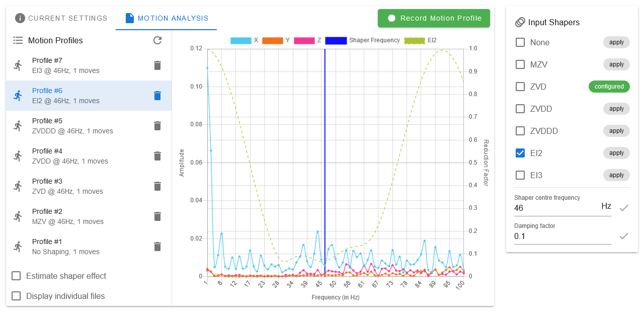Image resolution: width=644 pixels, height=312 pixels.
Task: Tick the ZVDD input shaper checkbox
Action: pos(520,109)
